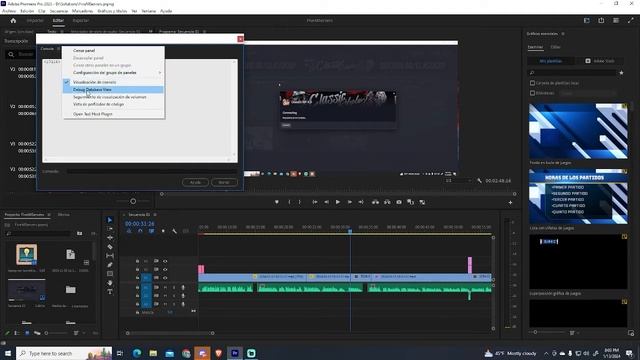
Task: Toggle visibility eye of the top video track
Action: tap(165, 261)
